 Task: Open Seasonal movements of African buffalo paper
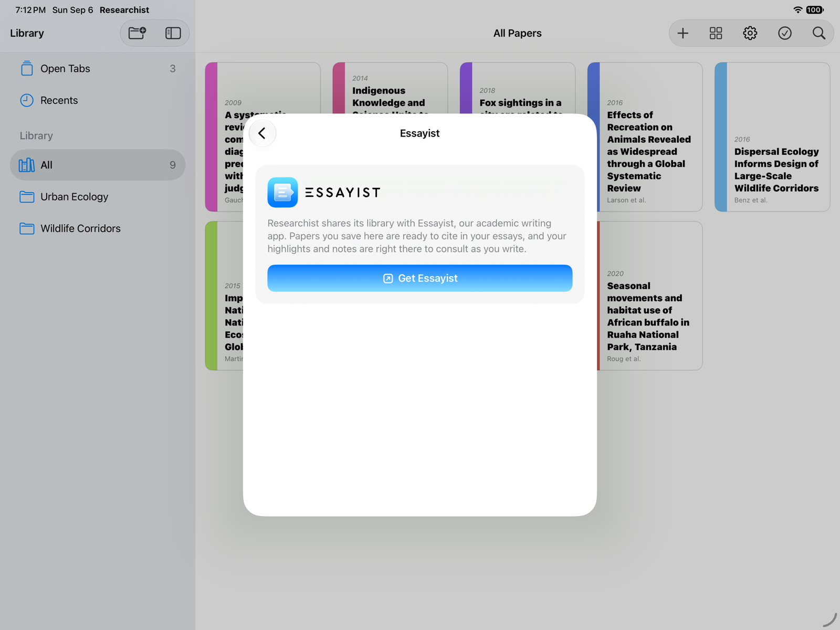click(x=650, y=296)
